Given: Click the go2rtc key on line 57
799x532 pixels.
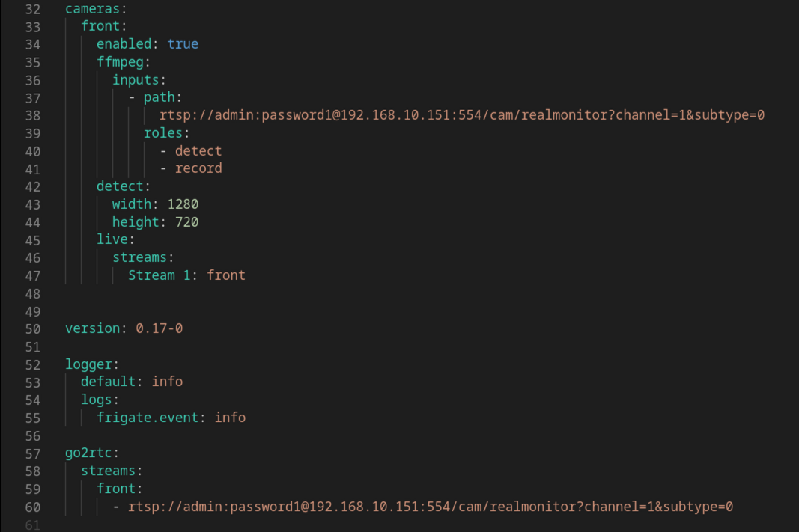Looking at the screenshot, I should [x=88, y=453].
